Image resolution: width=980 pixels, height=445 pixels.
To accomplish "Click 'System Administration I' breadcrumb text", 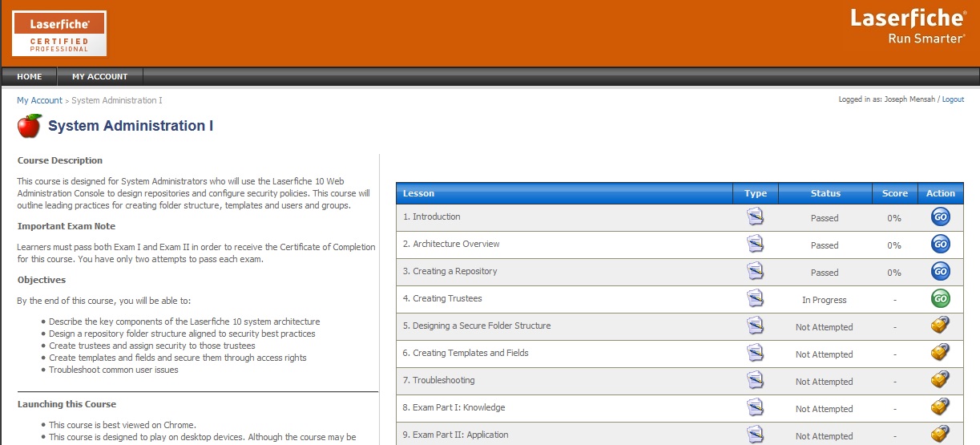I will tap(117, 100).
